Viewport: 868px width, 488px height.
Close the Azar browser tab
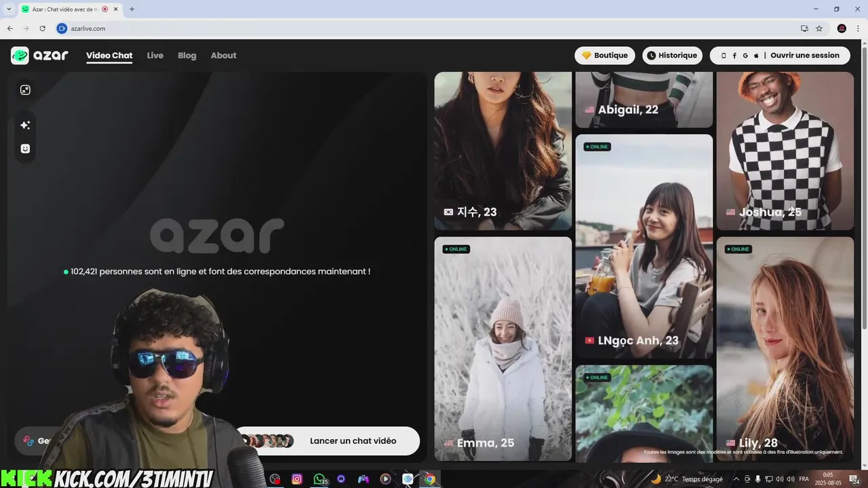[116, 9]
